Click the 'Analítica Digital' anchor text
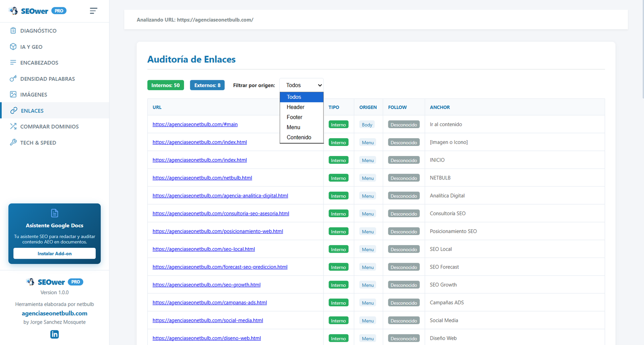644x345 pixels. (447, 195)
